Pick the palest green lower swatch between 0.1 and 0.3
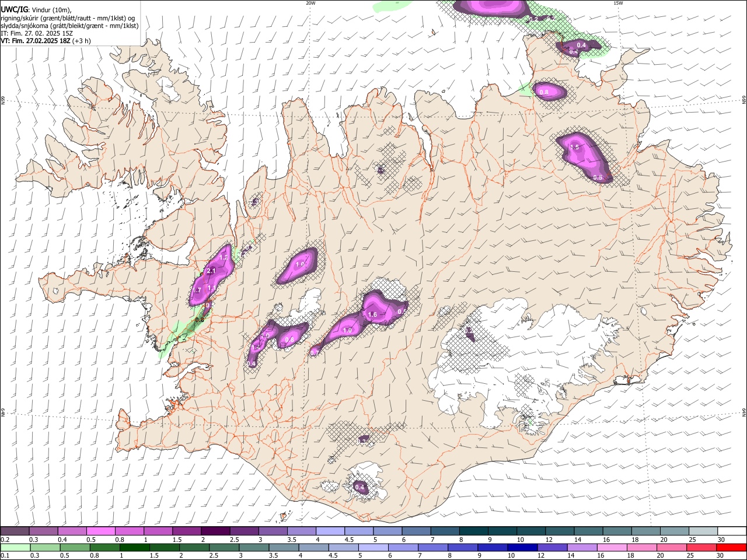The width and height of the screenshot is (747, 560). point(15,547)
